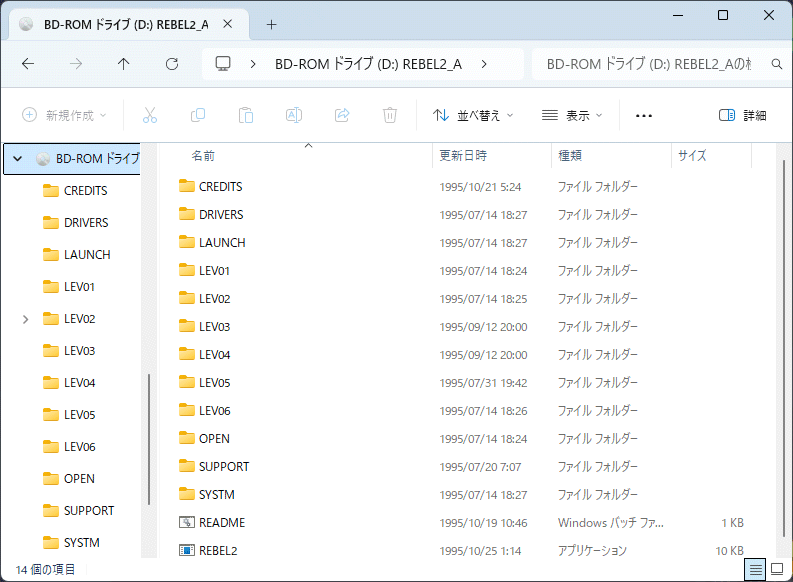Go up one folder level
Screen dimensions: 793x582
pos(123,64)
